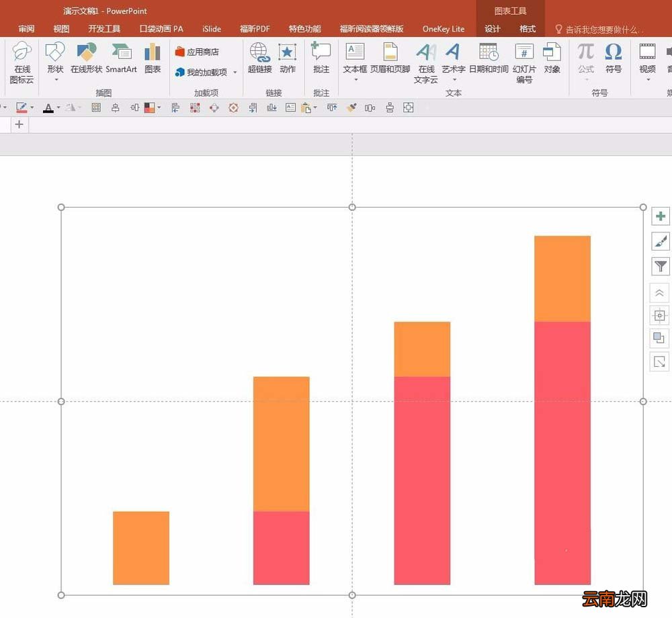
Task: Expand the Video (视频) dropdown arrow
Action: [x=648, y=80]
